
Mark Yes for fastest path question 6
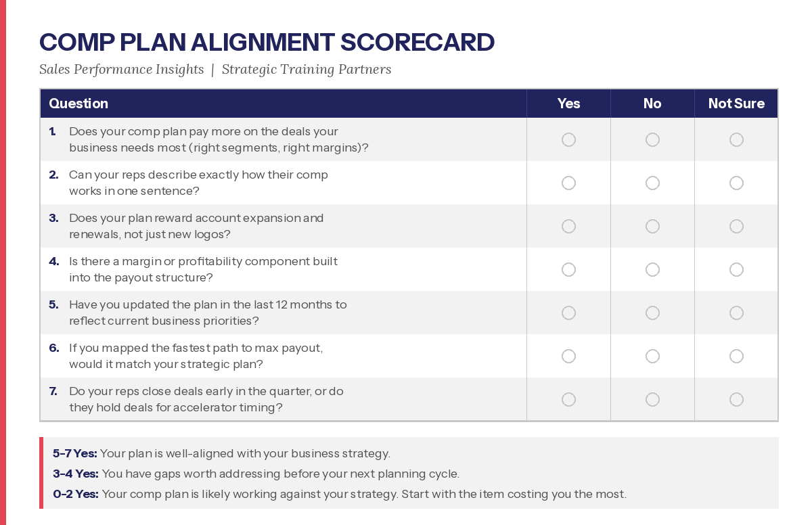pos(568,356)
